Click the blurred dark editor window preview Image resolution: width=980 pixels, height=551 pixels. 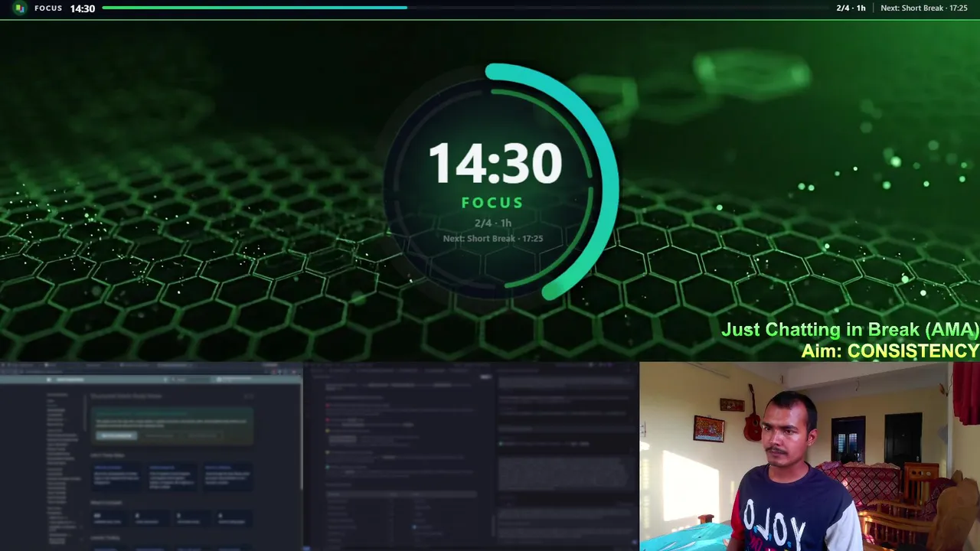[x=472, y=458]
